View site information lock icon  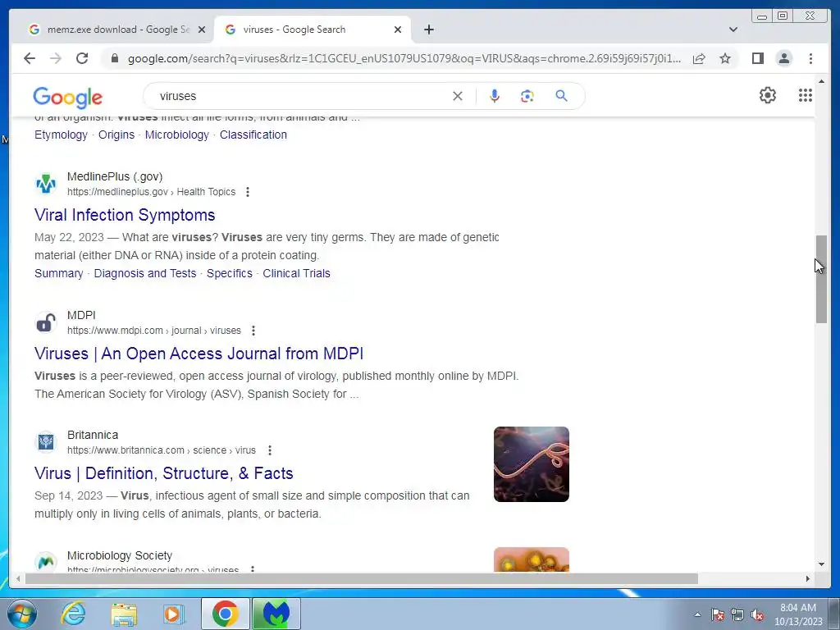pyautogui.click(x=114, y=58)
